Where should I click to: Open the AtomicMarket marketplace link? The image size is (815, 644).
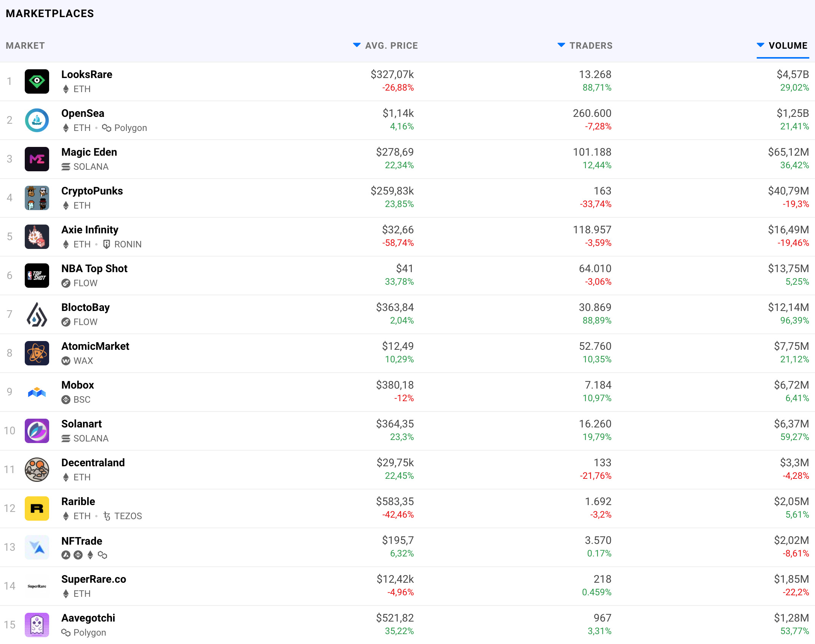tap(95, 346)
